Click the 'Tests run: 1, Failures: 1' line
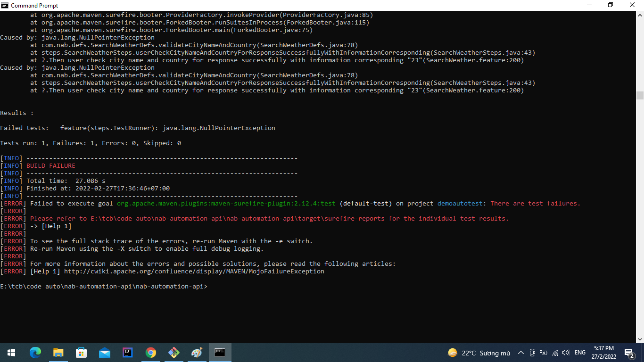Viewport: 644px width, 362px height. 91,143
